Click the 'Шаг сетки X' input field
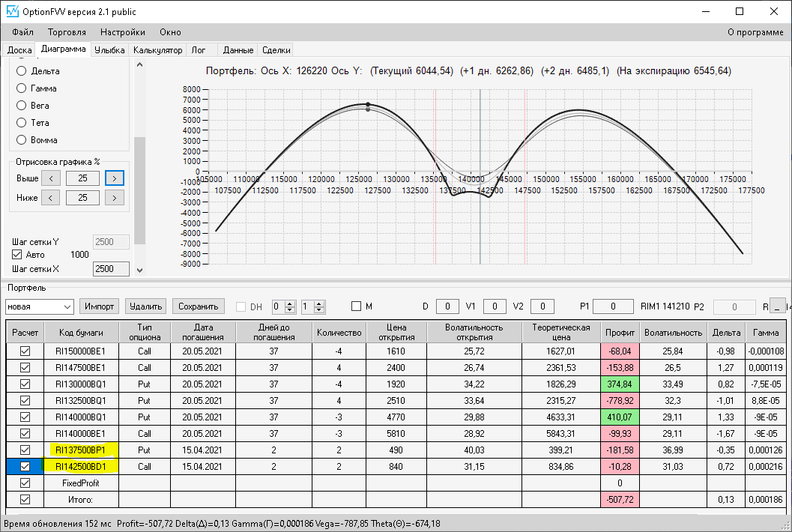Viewport: 792px width, 532px height. click(110, 269)
